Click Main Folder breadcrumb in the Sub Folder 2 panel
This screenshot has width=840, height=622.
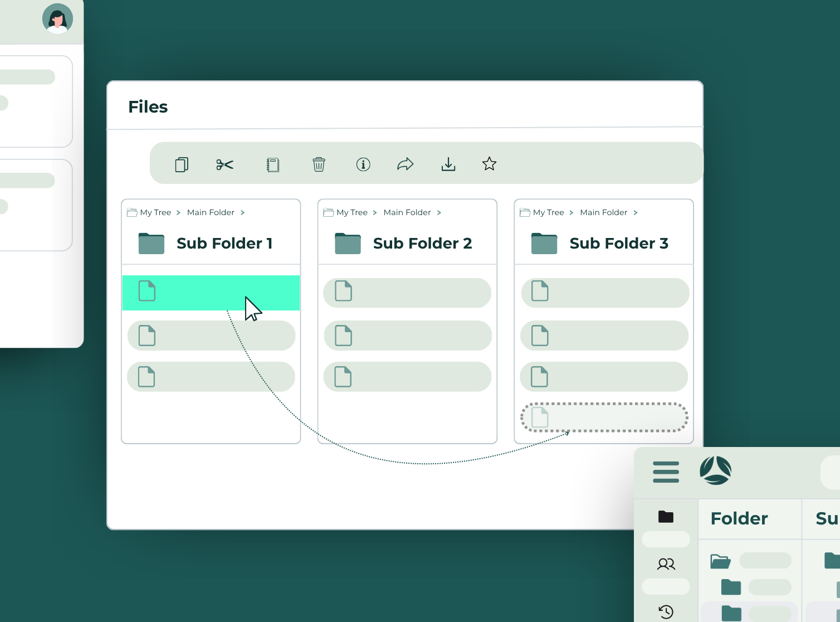click(x=407, y=212)
